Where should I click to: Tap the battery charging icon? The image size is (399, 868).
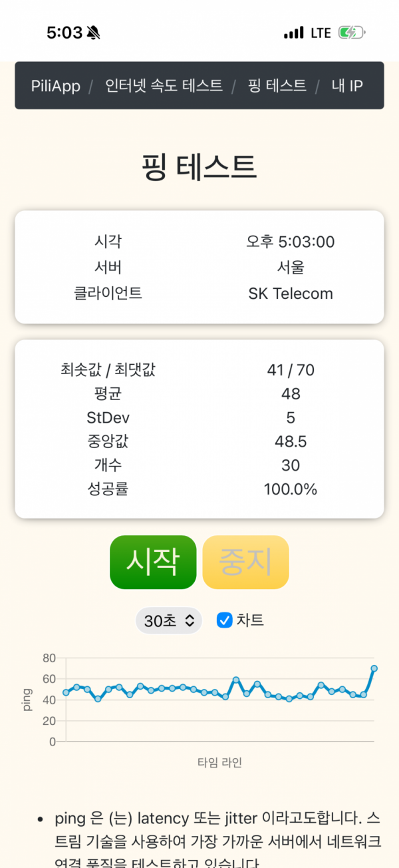350,33
